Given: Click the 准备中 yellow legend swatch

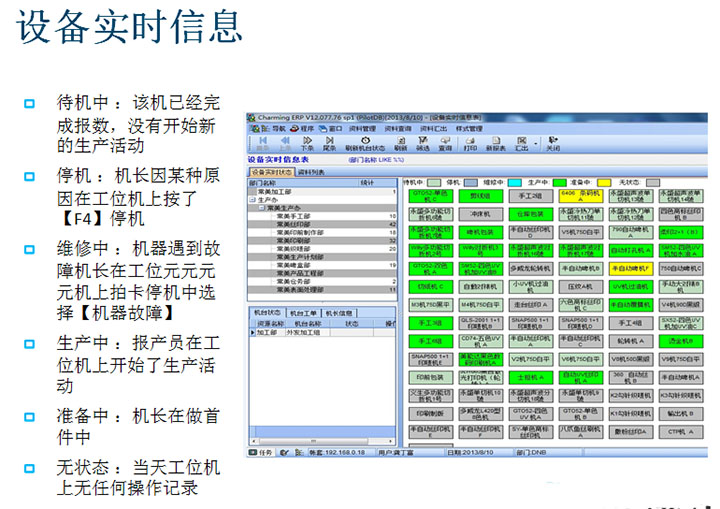Looking at the screenshot, I should [x=603, y=183].
